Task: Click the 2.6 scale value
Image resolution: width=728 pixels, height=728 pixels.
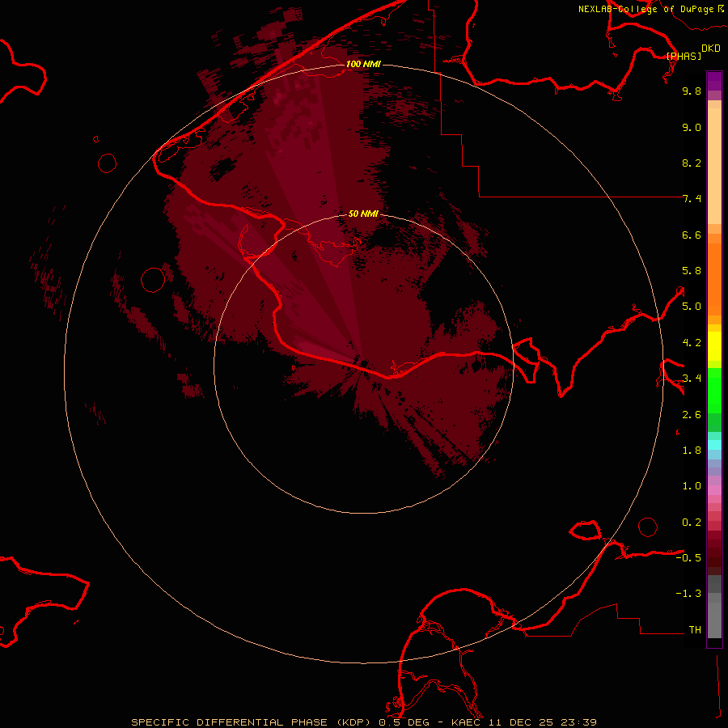Action: (692, 415)
